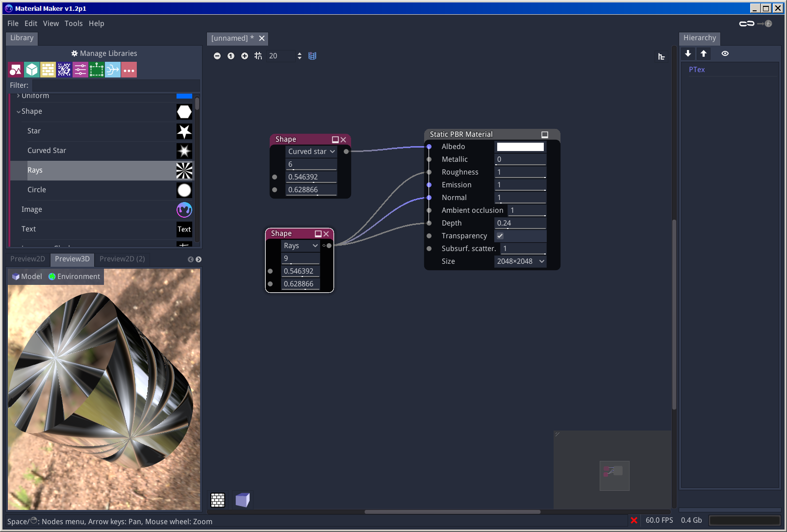The image size is (787, 532).
Task: Click the library Filter text field
Action: [116, 85]
